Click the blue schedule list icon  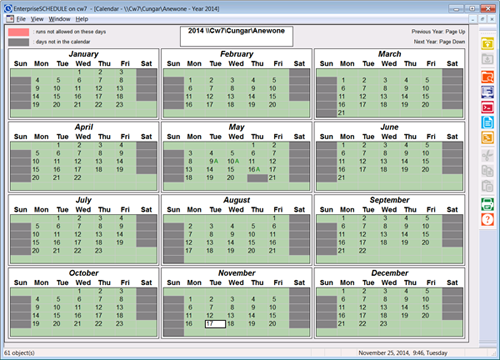click(x=487, y=92)
